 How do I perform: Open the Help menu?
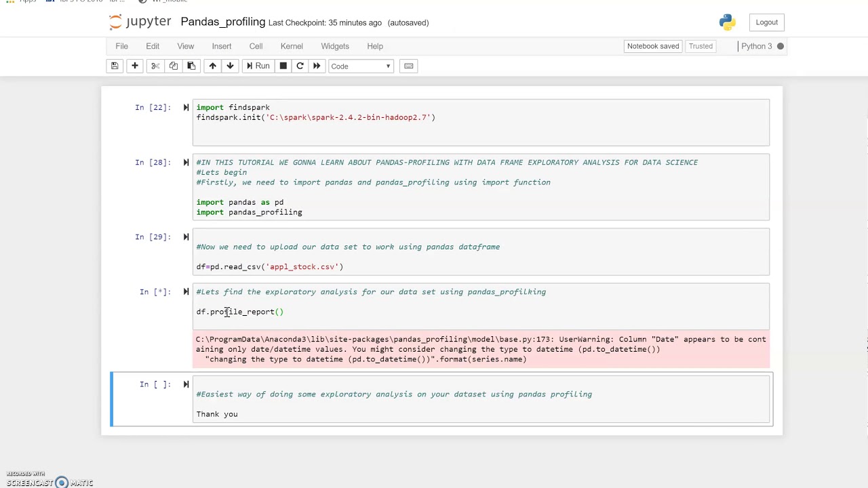click(375, 46)
